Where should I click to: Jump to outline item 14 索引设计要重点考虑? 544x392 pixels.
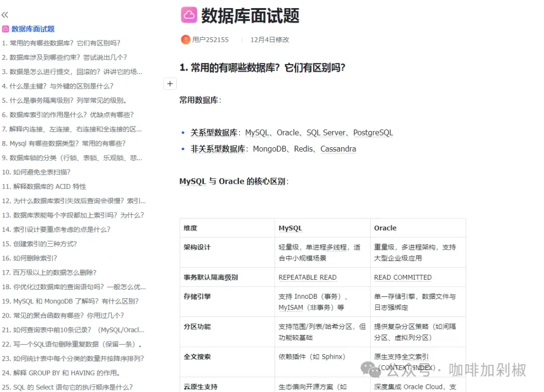click(x=56, y=230)
